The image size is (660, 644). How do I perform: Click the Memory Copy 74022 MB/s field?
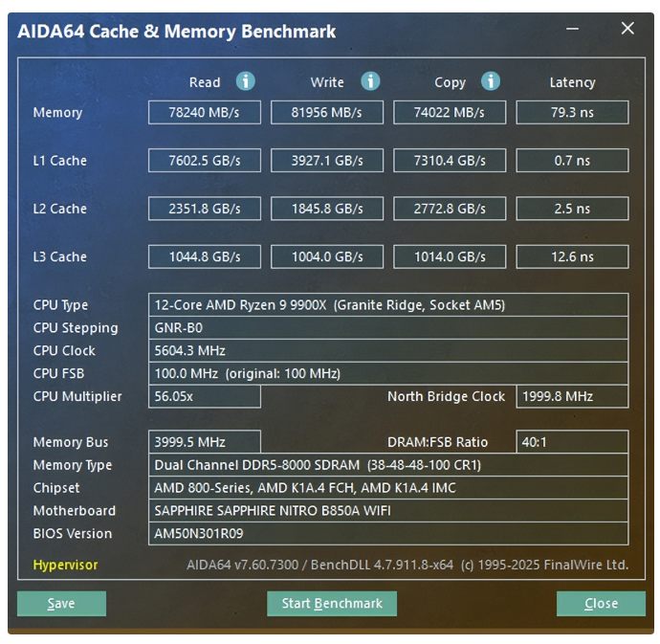click(x=450, y=113)
